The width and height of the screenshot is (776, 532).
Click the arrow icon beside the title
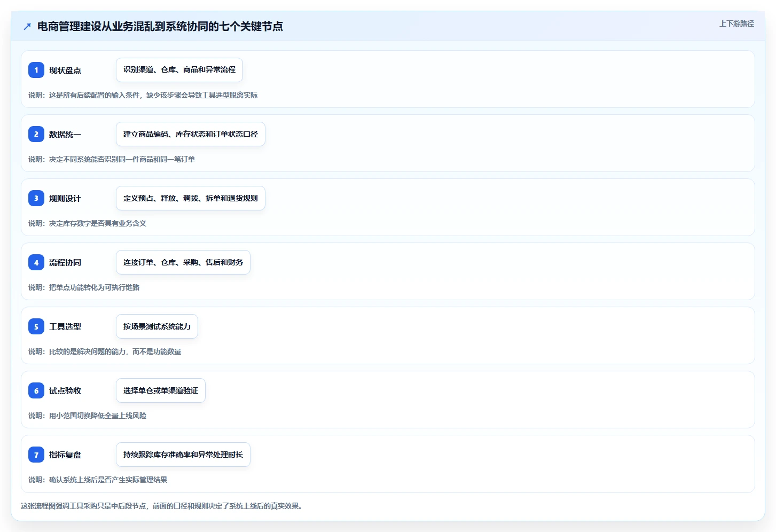(x=27, y=26)
